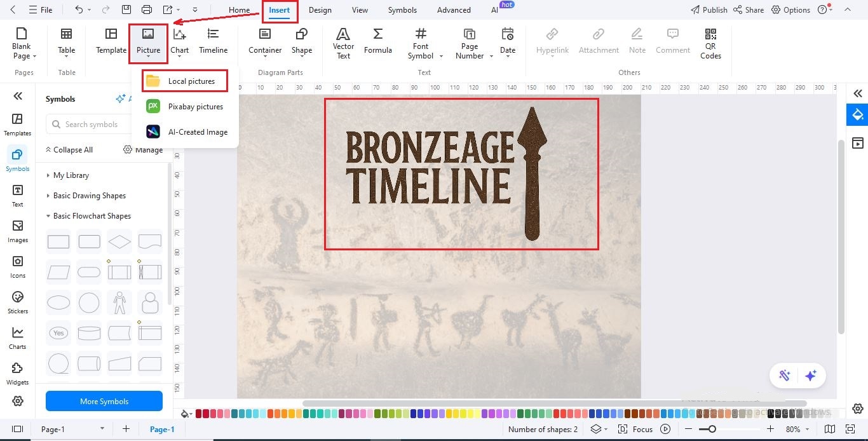Start presentation play button

coord(665,429)
